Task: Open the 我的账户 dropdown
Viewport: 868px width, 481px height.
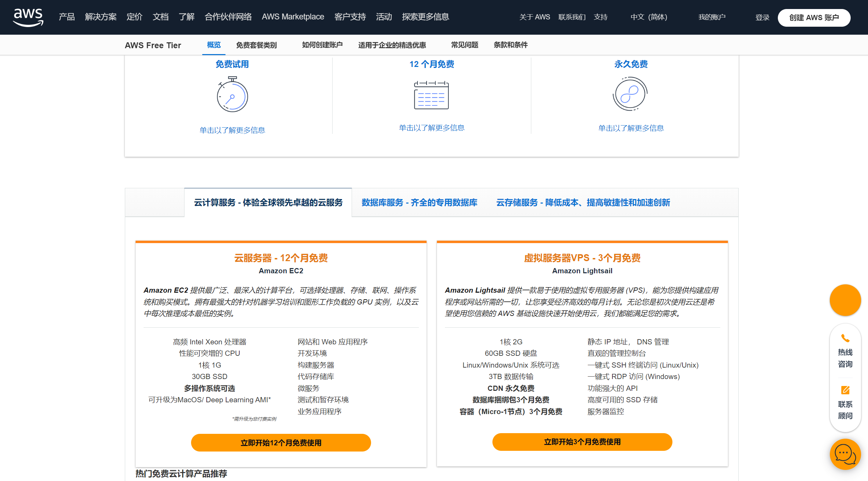Action: click(712, 17)
